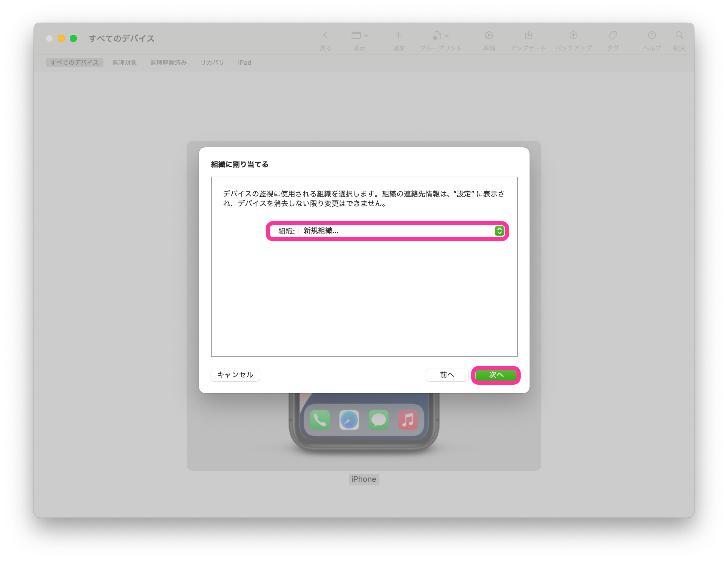
Task: Click the Backup (バックアップ) icon
Action: coord(573,35)
